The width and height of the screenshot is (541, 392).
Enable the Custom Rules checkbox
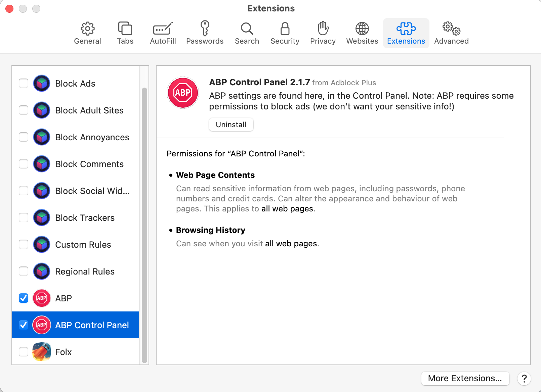coord(24,244)
